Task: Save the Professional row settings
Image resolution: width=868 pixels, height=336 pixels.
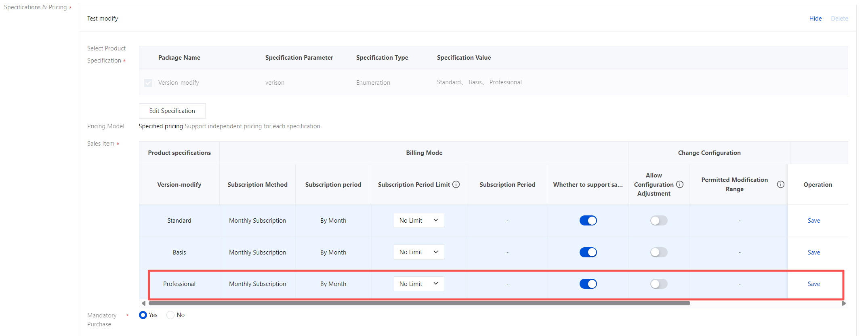Action: point(813,284)
